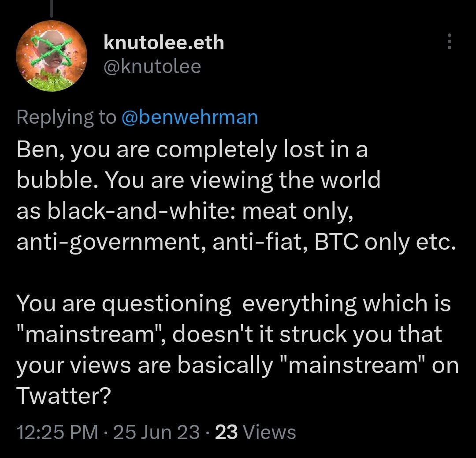View the 23 view count number
Image resolution: width=476 pixels, height=458 pixels.
click(227, 432)
